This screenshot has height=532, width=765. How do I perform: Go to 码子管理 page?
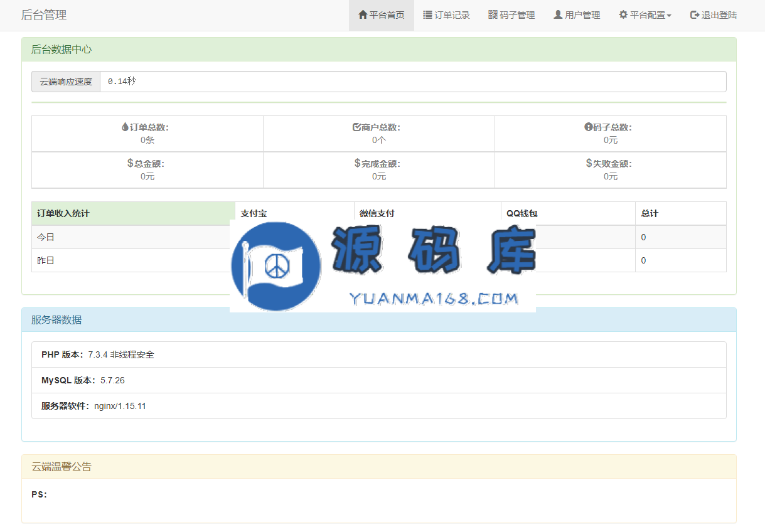click(x=511, y=15)
